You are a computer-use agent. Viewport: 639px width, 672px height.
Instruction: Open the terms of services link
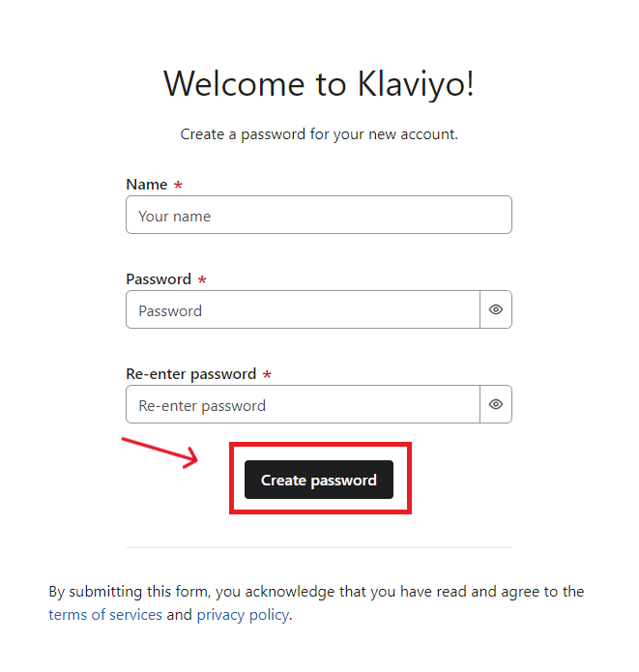(105, 615)
